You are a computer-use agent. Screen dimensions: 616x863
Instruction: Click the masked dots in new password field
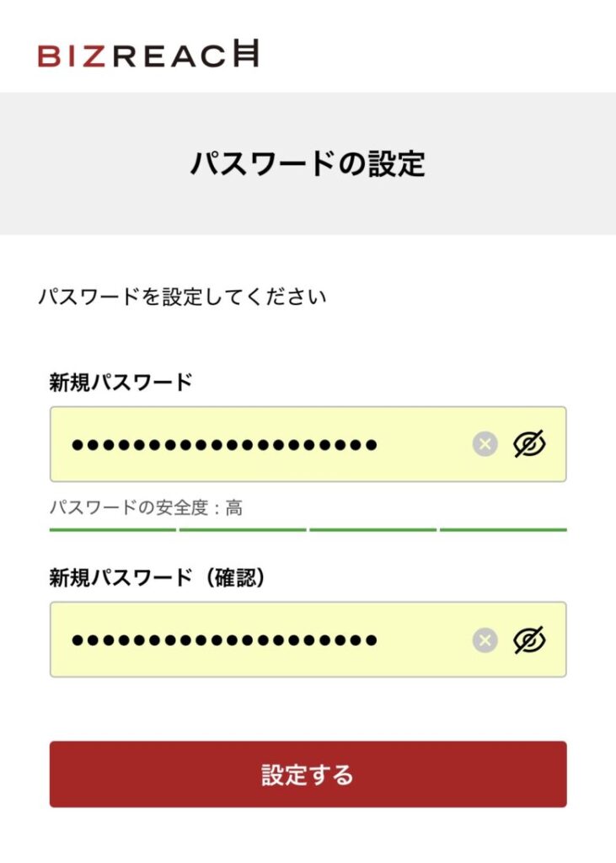tap(224, 444)
